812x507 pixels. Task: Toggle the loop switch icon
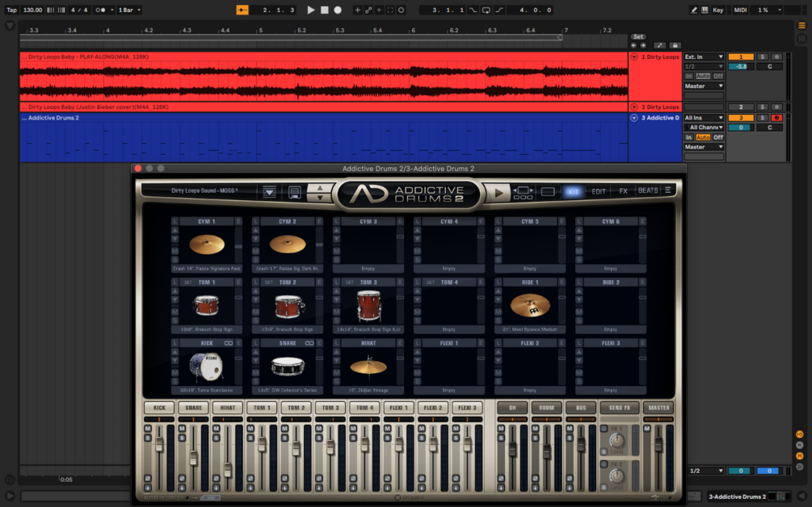point(486,10)
